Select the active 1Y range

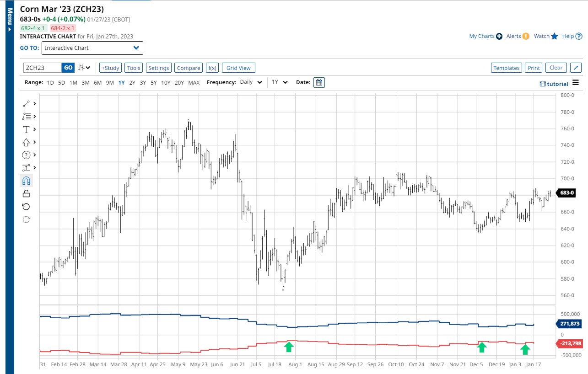pos(121,83)
